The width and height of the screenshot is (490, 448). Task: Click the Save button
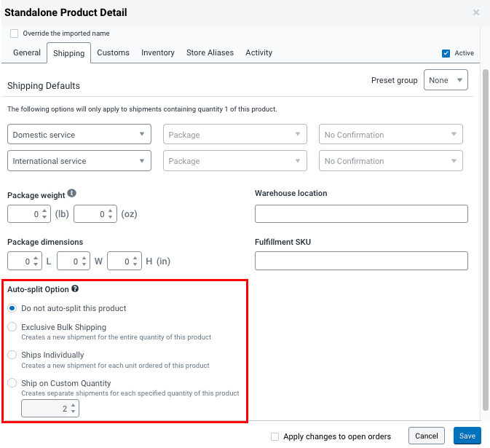coord(467,436)
